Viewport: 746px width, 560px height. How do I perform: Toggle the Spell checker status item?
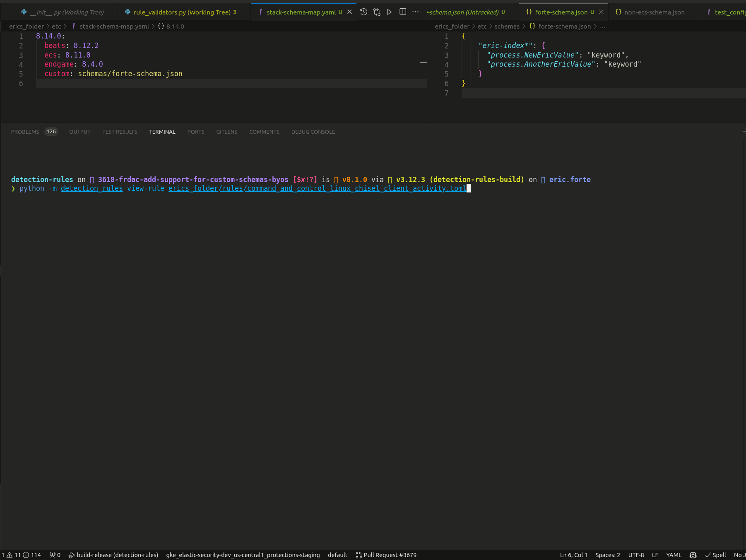tap(715, 555)
